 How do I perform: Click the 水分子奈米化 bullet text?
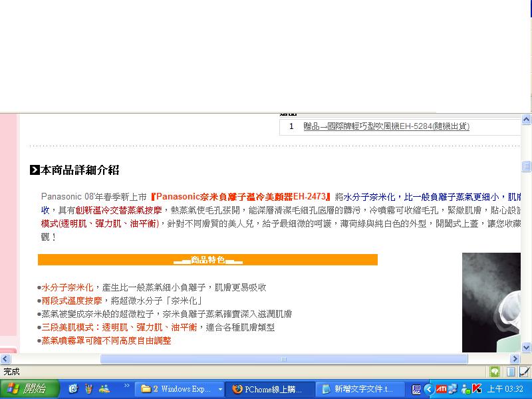(67, 287)
